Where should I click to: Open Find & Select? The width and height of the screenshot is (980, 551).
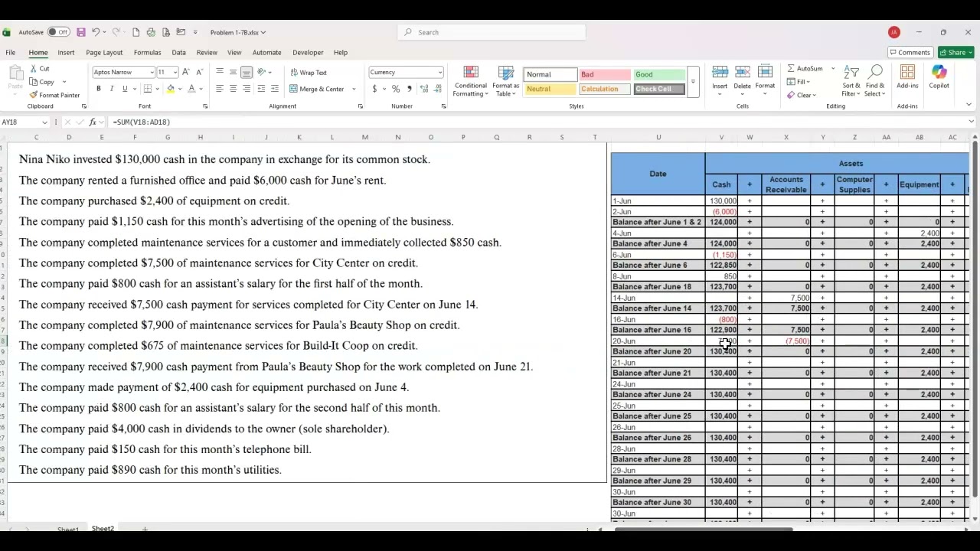(x=875, y=81)
